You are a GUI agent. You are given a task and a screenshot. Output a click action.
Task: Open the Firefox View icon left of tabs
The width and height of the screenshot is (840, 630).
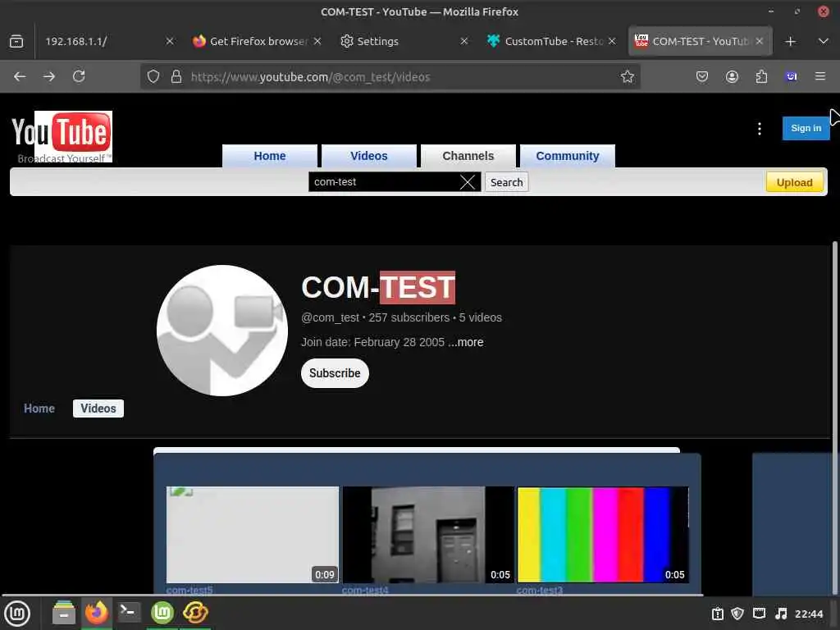coord(16,41)
